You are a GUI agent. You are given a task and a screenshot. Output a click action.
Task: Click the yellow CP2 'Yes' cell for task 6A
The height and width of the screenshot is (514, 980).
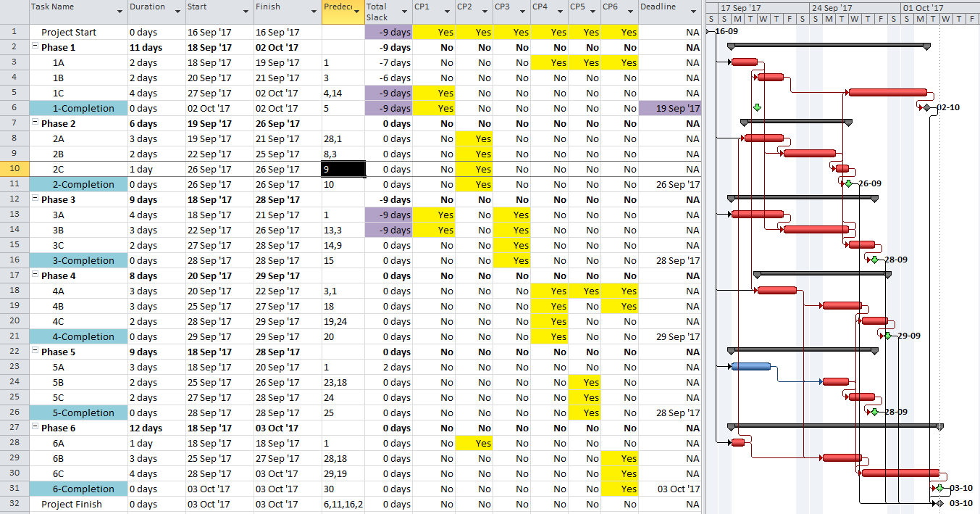474,443
